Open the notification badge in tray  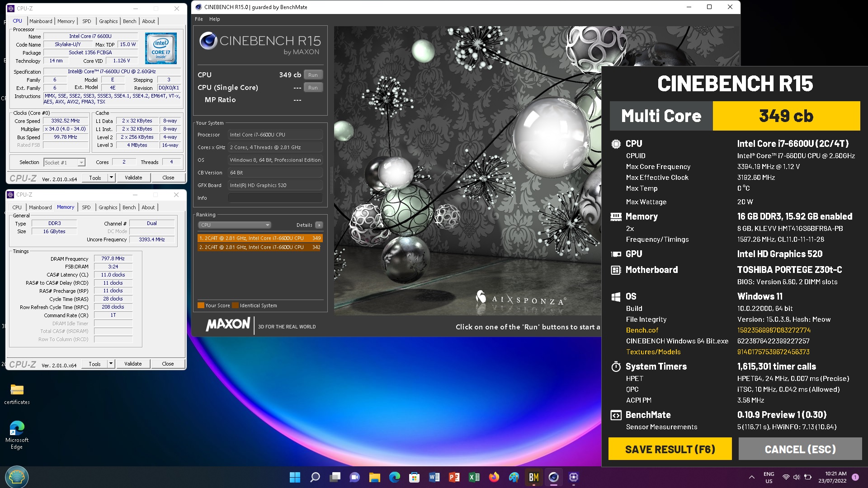[855, 477]
